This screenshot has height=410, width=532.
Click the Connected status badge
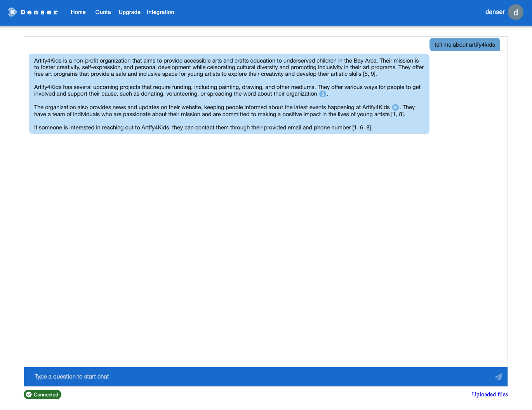43,394
